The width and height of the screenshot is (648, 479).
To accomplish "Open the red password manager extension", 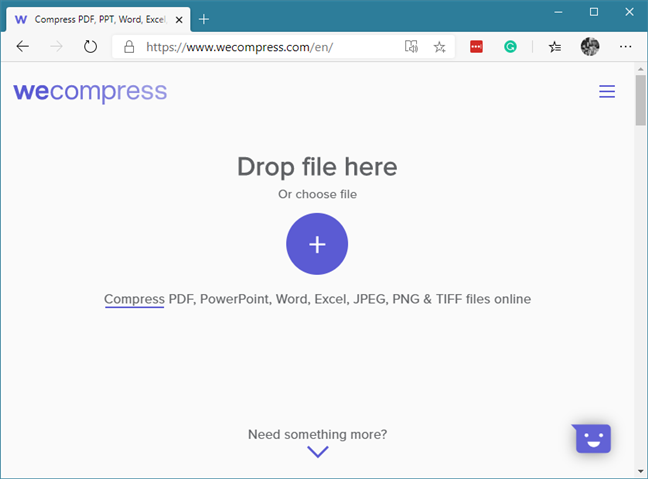I will click(476, 47).
